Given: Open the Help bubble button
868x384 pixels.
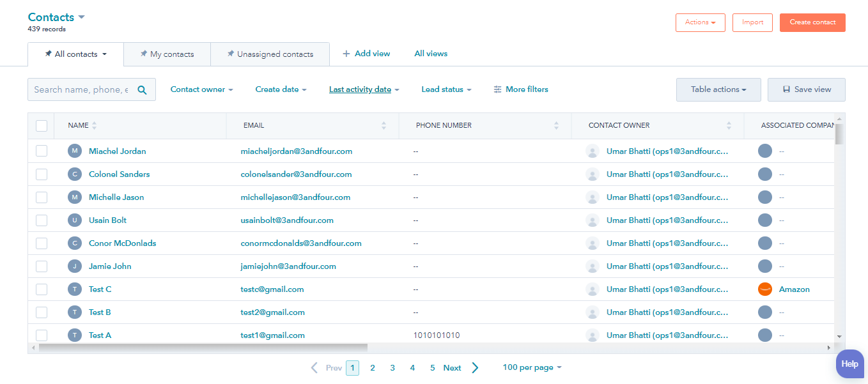Looking at the screenshot, I should (x=849, y=364).
